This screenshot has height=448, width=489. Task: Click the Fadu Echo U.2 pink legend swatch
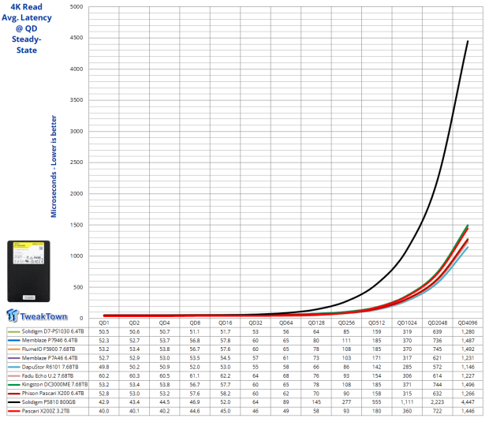coord(13,376)
